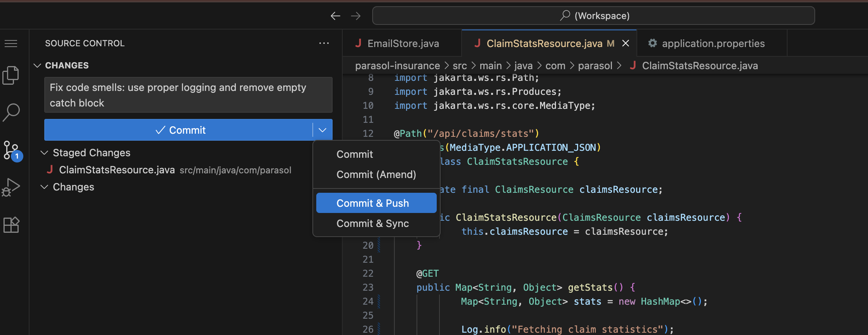Close the ClaimStatsResource.java tab
This screenshot has width=868, height=335.
pos(626,44)
